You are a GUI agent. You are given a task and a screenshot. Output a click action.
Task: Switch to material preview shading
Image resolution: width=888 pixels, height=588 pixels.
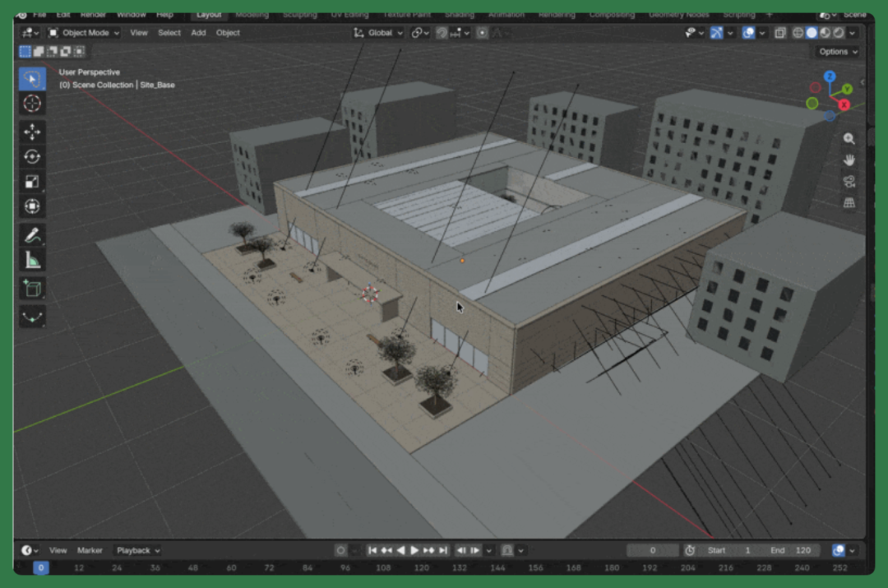(826, 33)
